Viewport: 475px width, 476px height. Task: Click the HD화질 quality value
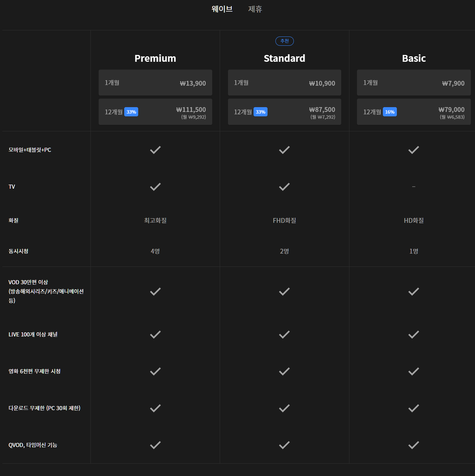(x=414, y=220)
